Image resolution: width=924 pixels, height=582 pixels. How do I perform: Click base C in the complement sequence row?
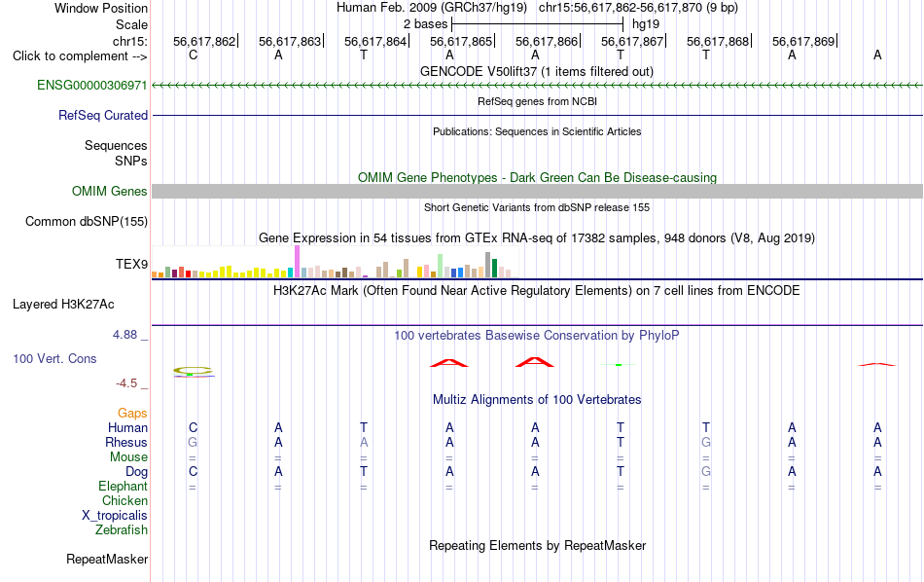click(x=193, y=55)
